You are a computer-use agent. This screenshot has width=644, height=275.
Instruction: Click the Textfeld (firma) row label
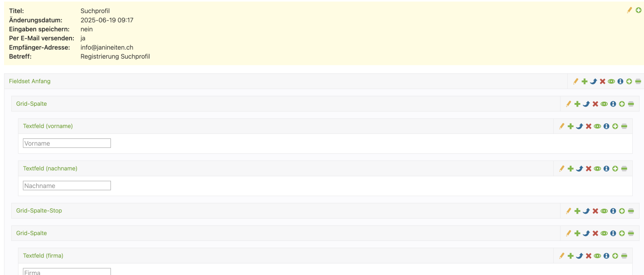click(x=43, y=256)
